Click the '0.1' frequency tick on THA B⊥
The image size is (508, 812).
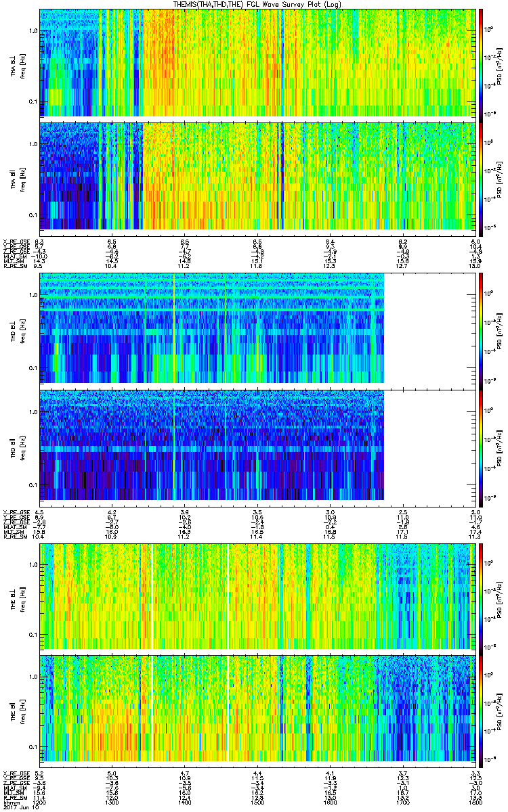[x=33, y=101]
